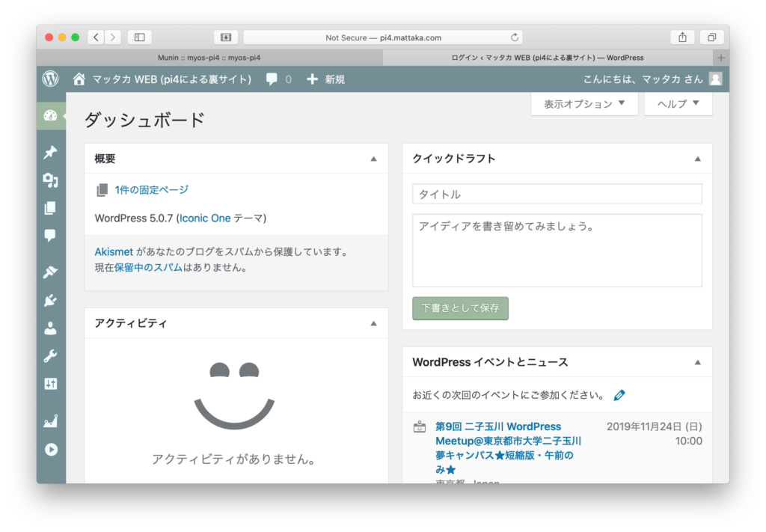Screen dimensions: 766x532
Task: Open the Akismet link
Action: click(x=114, y=251)
